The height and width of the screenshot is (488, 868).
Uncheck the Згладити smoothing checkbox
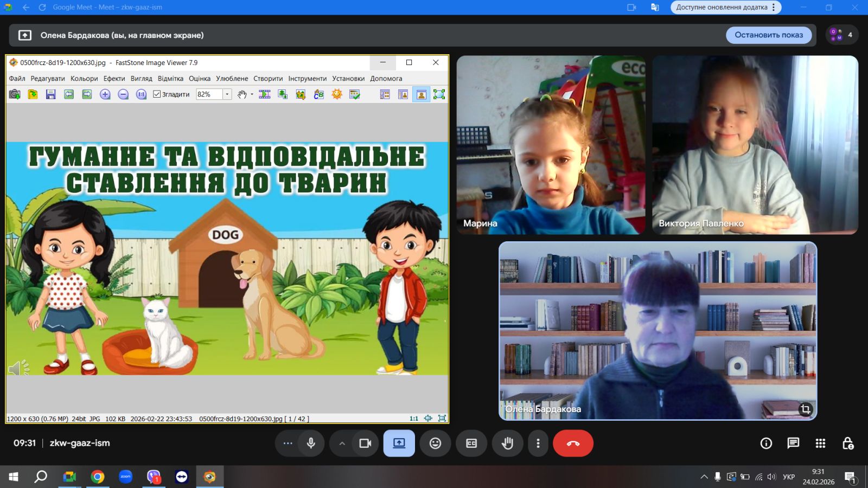157,94
